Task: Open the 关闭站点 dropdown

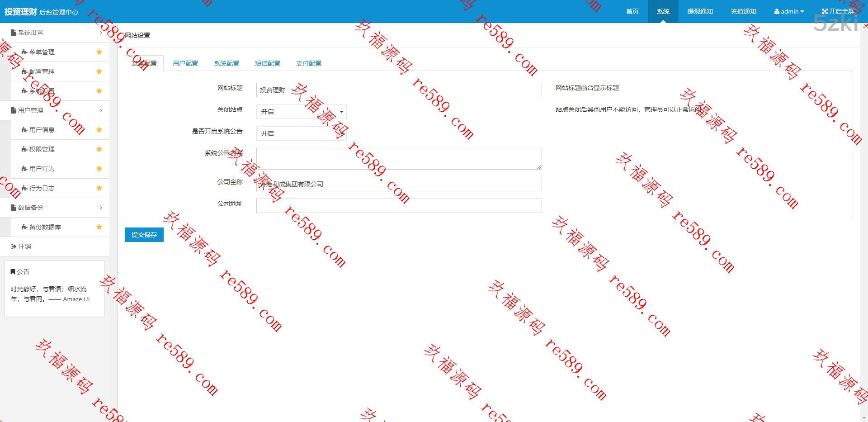Action: [x=301, y=112]
